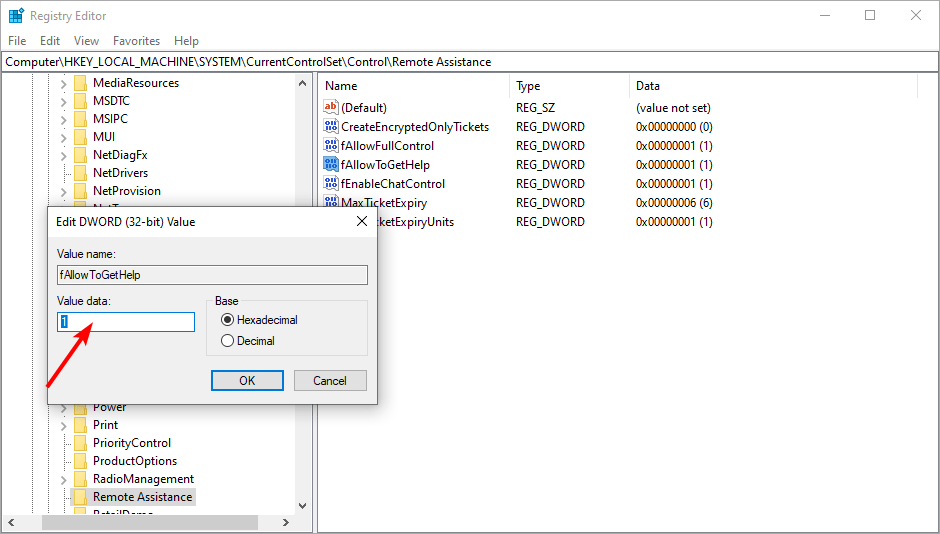This screenshot has height=534, width=940.
Task: Click the tree pane horizontal scrollbar thumb
Action: (x=150, y=523)
